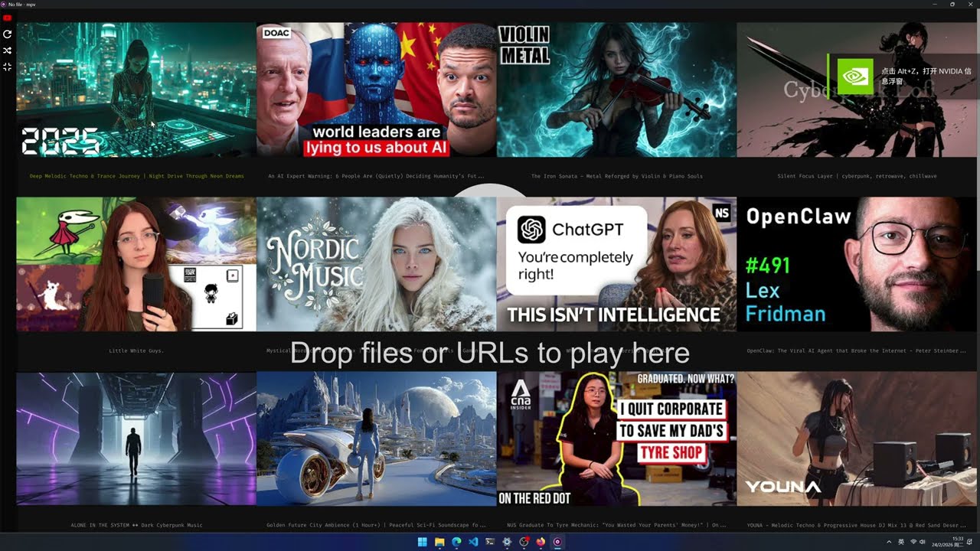The height and width of the screenshot is (551, 980).
Task: Click title 'Silent Focus Layer | cyberpunk, retrowave'
Action: (857, 176)
